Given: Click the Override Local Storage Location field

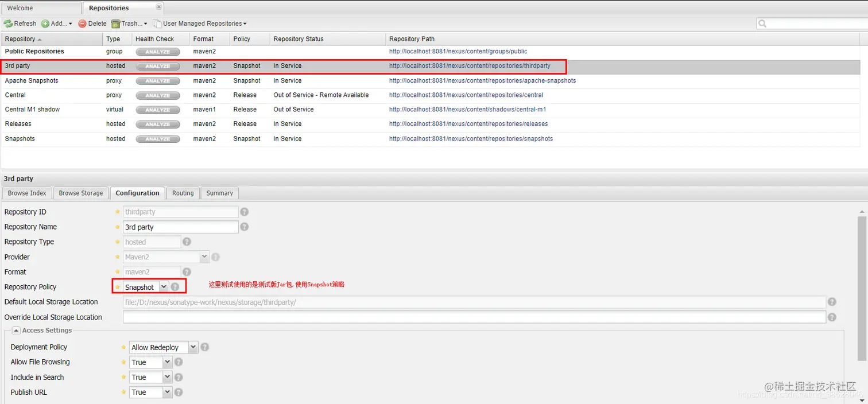Looking at the screenshot, I should click(474, 317).
